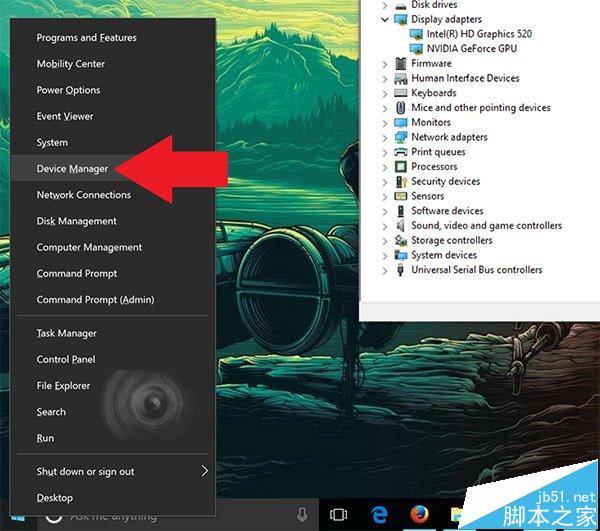
Task: Expand Network adapters chevron
Action: pos(385,138)
